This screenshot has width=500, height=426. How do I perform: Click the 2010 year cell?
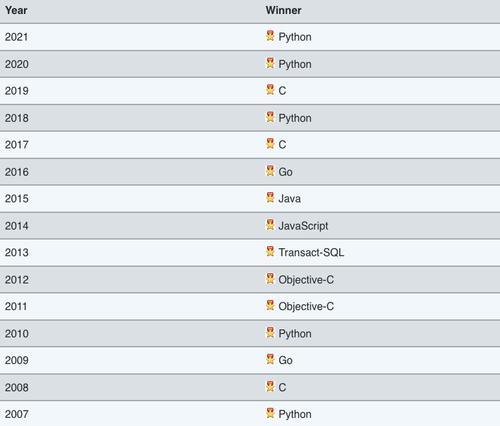pyautogui.click(x=17, y=334)
